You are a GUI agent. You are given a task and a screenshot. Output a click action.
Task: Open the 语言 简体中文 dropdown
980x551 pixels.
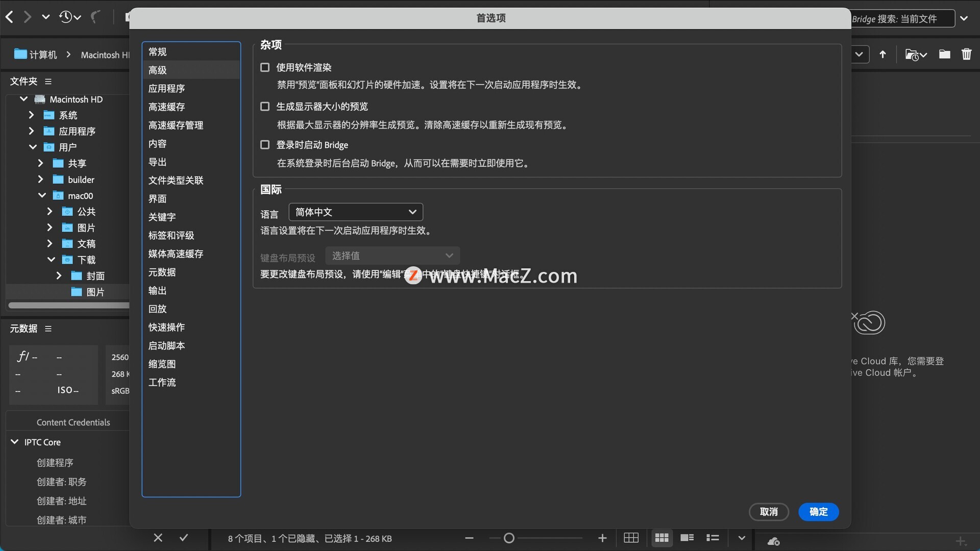point(356,212)
